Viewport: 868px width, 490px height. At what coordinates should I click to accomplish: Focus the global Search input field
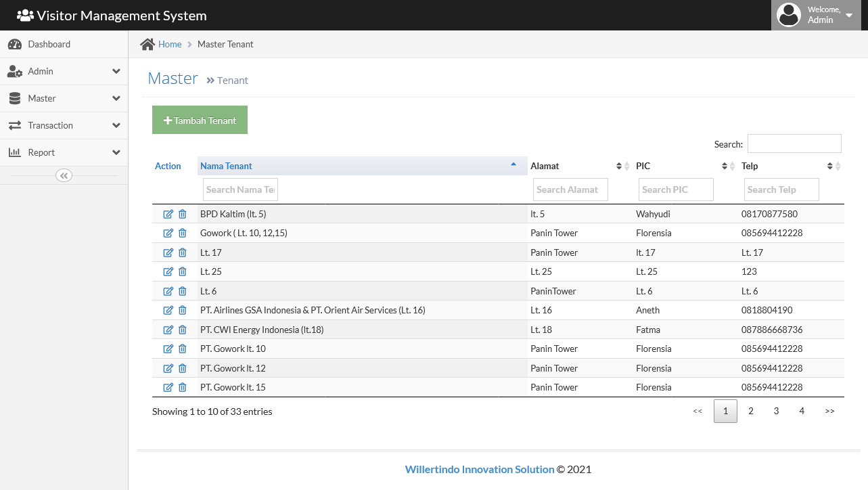click(x=794, y=143)
